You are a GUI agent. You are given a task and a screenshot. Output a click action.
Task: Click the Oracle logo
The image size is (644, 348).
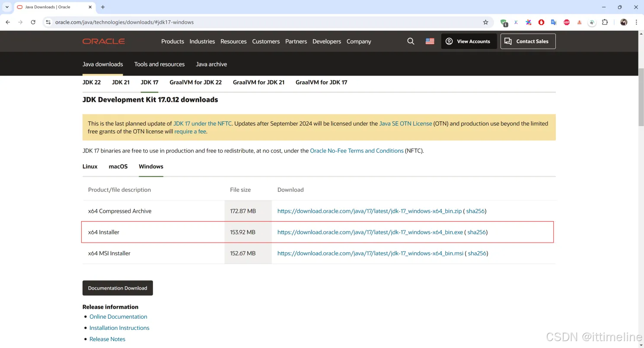pos(104,41)
